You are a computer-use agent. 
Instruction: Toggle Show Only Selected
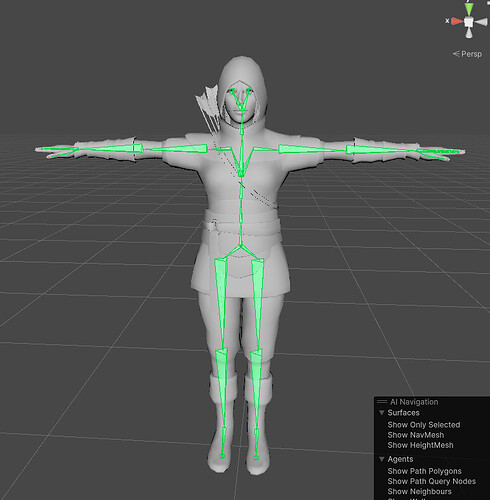coord(424,425)
